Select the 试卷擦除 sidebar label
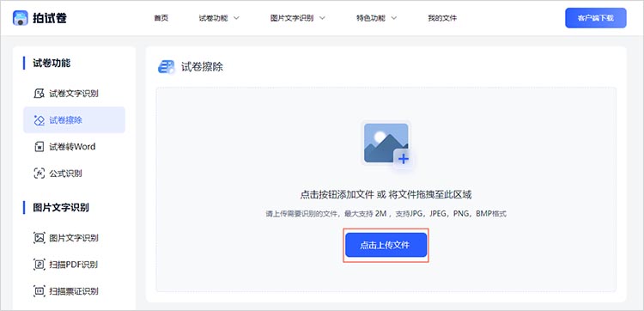 coord(66,120)
